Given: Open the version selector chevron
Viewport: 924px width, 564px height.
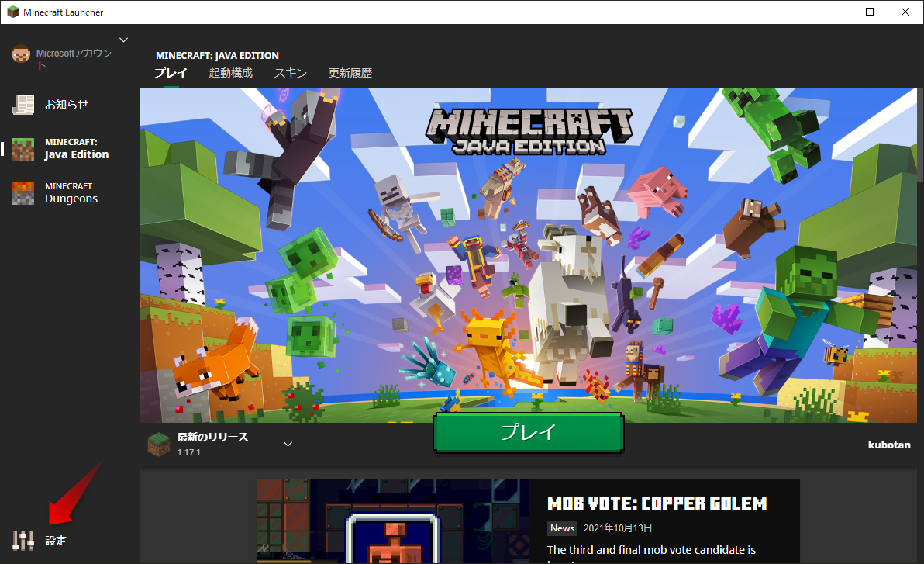Looking at the screenshot, I should 288,444.
